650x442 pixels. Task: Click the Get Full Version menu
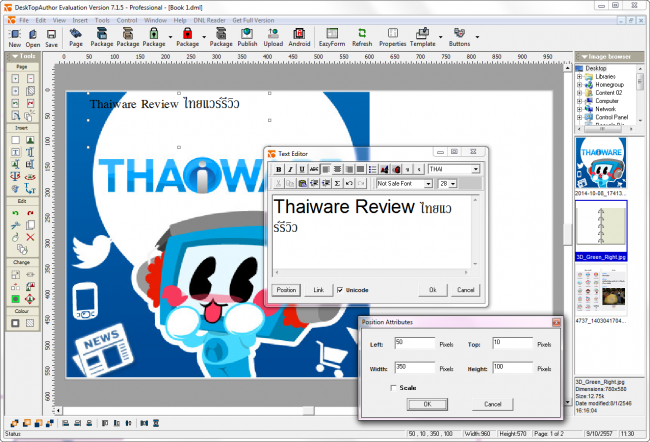(253, 20)
